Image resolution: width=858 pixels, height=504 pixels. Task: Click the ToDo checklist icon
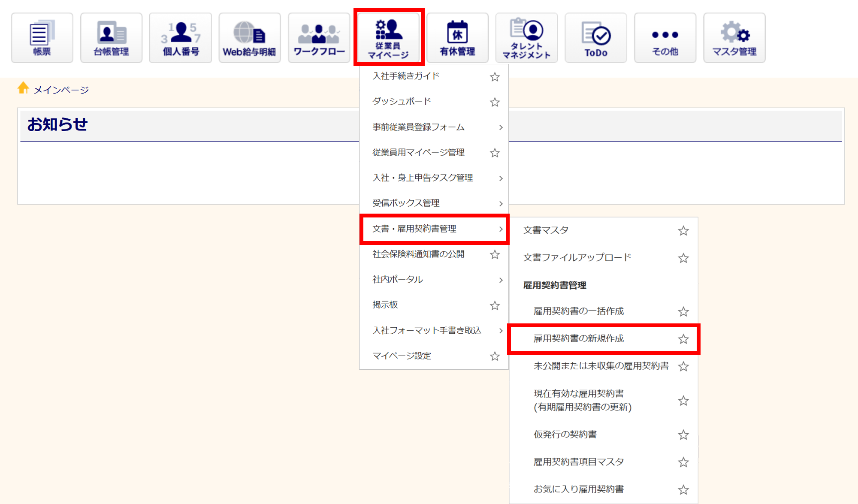(596, 38)
